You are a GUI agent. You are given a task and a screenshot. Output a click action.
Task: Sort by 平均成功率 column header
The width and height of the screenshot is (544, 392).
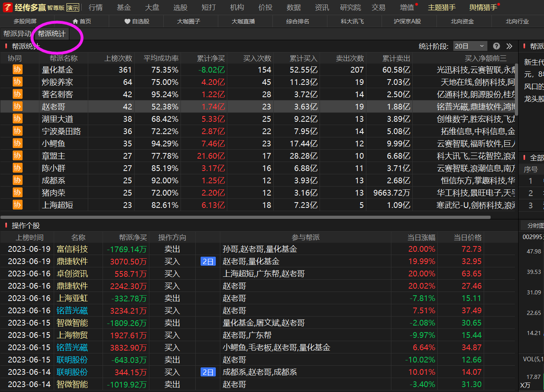tap(161, 58)
